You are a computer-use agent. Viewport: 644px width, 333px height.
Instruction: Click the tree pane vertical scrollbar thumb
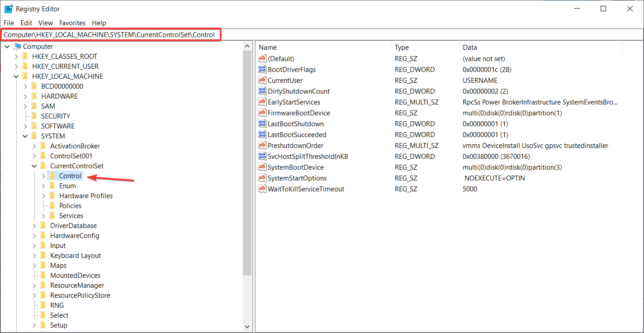[247, 163]
